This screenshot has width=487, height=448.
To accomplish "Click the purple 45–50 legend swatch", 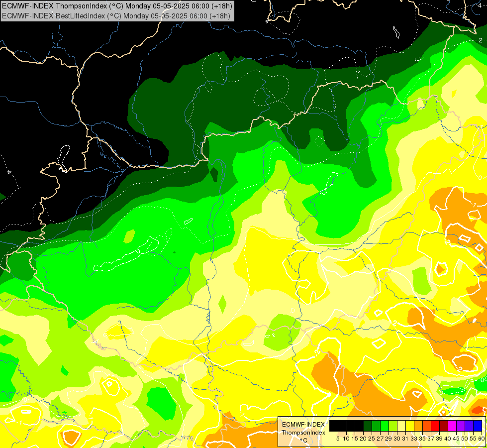I will 461,426.
